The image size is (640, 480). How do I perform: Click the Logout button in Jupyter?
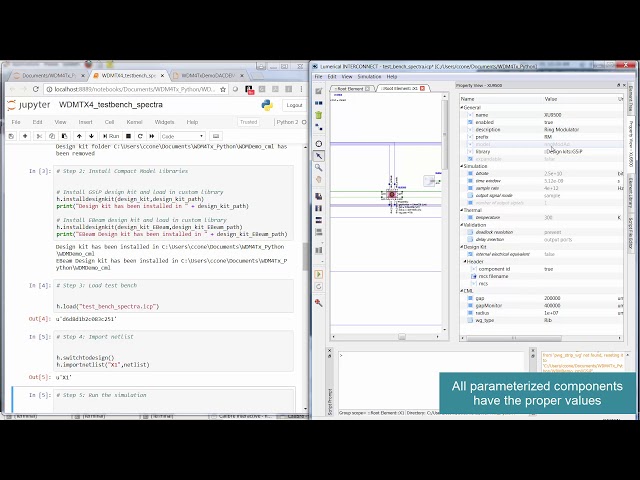pyautogui.click(x=294, y=105)
